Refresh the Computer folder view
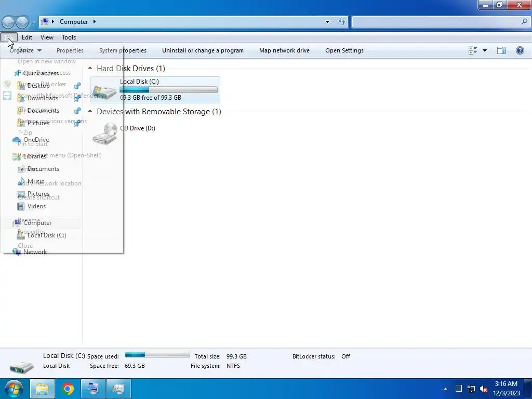532x399 pixels. tap(342, 22)
